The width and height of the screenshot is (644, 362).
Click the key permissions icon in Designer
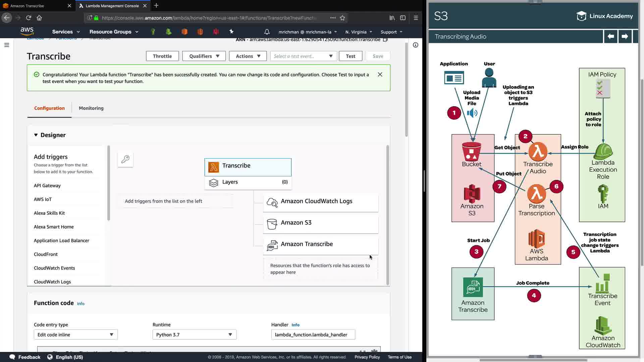coord(125,159)
